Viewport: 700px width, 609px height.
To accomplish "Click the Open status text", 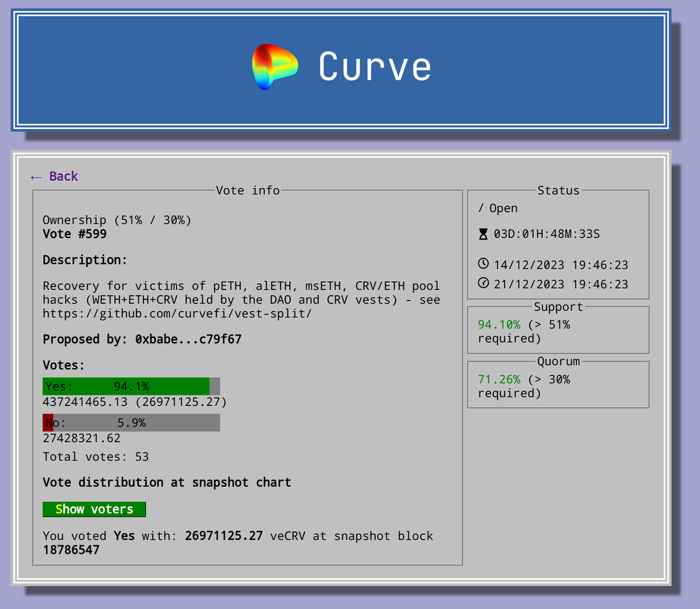I will pyautogui.click(x=503, y=208).
